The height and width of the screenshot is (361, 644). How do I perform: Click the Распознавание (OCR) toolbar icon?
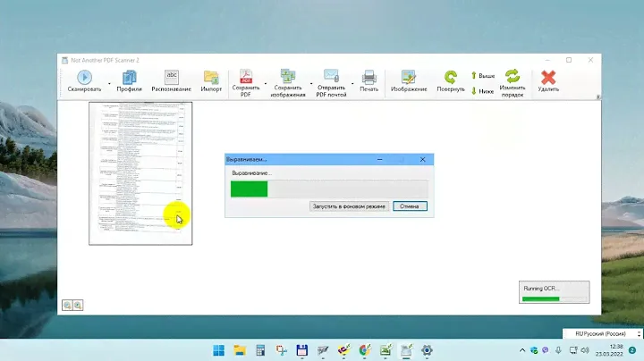click(170, 78)
